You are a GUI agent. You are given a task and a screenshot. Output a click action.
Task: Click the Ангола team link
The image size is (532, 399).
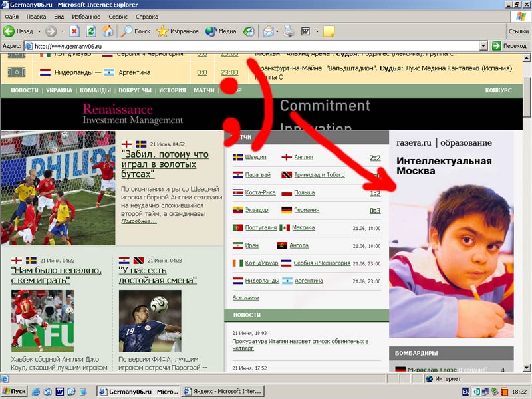(299, 245)
